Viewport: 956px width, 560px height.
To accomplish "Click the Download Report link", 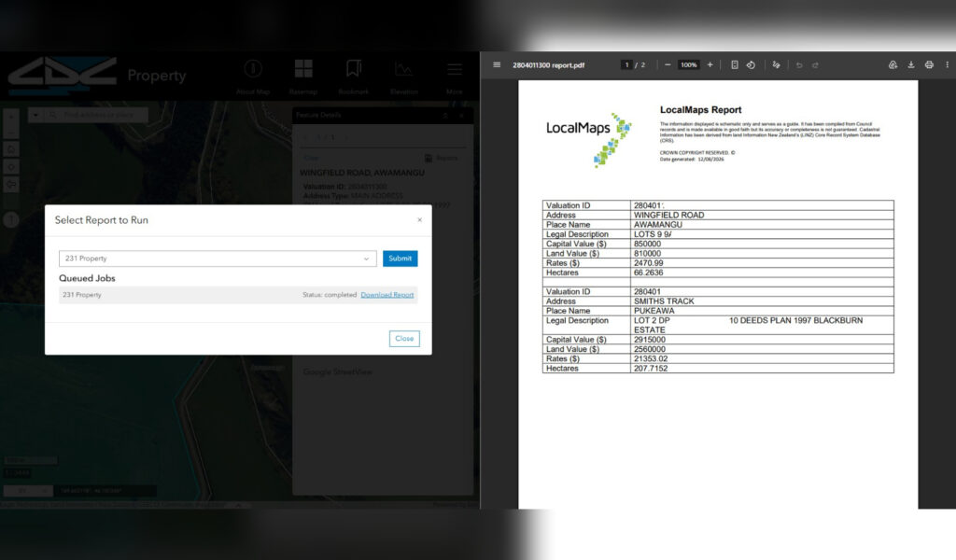I will pos(387,295).
